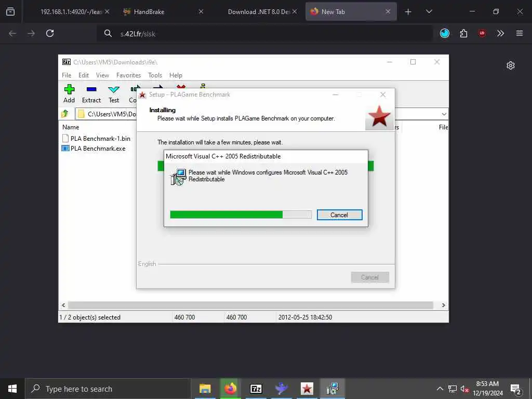Screen dimensions: 532x399
Task: Switch to the 192.168.1.1:4920 tab
Action: pyautogui.click(x=71, y=12)
